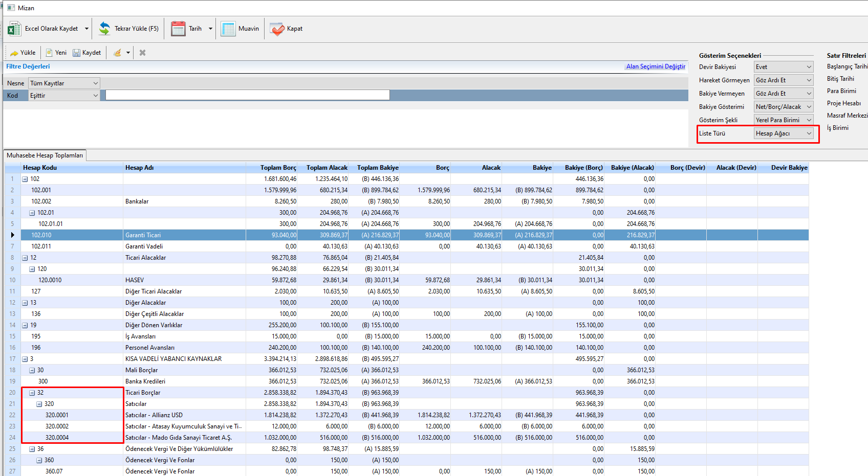The image size is (868, 476).
Task: Click the gray X delete icon
Action: 143,53
